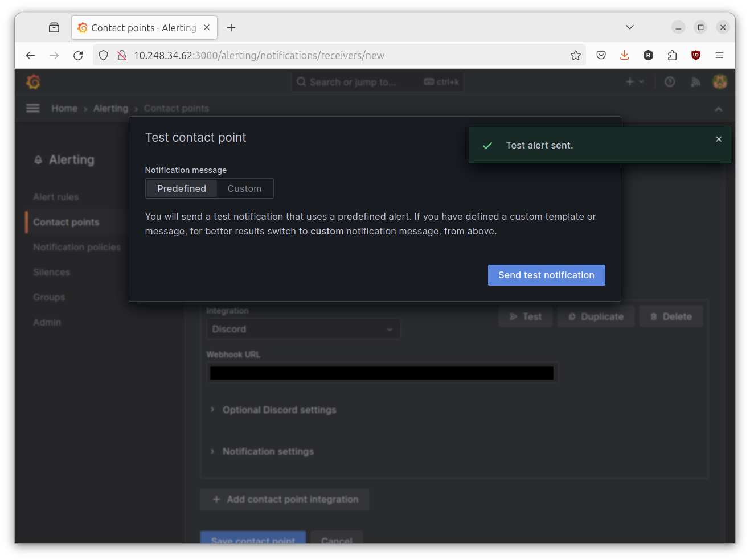Open Notification policies in sidebar
Image resolution: width=750 pixels, height=560 pixels.
[77, 247]
